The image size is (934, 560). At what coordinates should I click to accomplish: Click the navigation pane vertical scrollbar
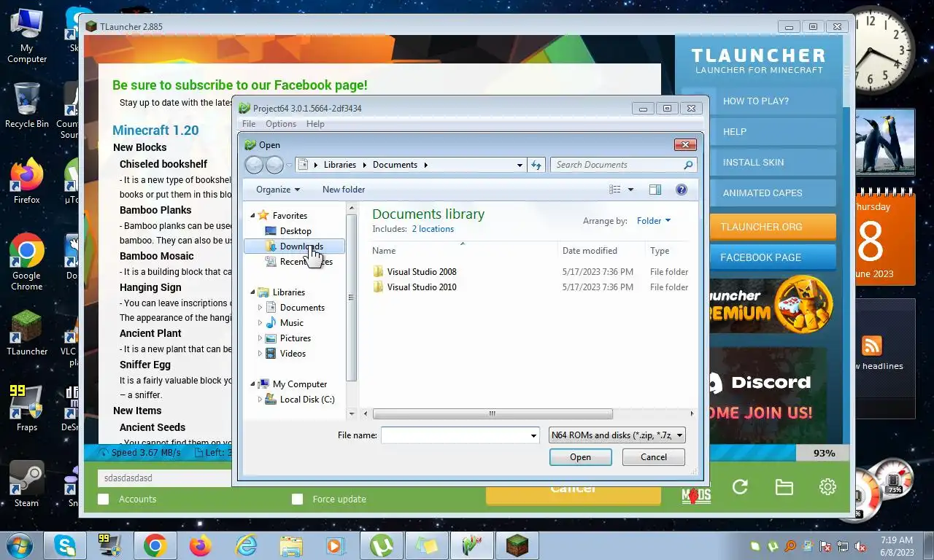(351, 297)
